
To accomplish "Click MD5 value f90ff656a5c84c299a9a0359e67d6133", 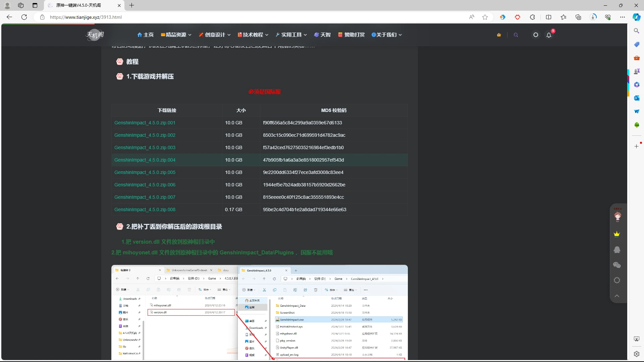I will 302,123.
